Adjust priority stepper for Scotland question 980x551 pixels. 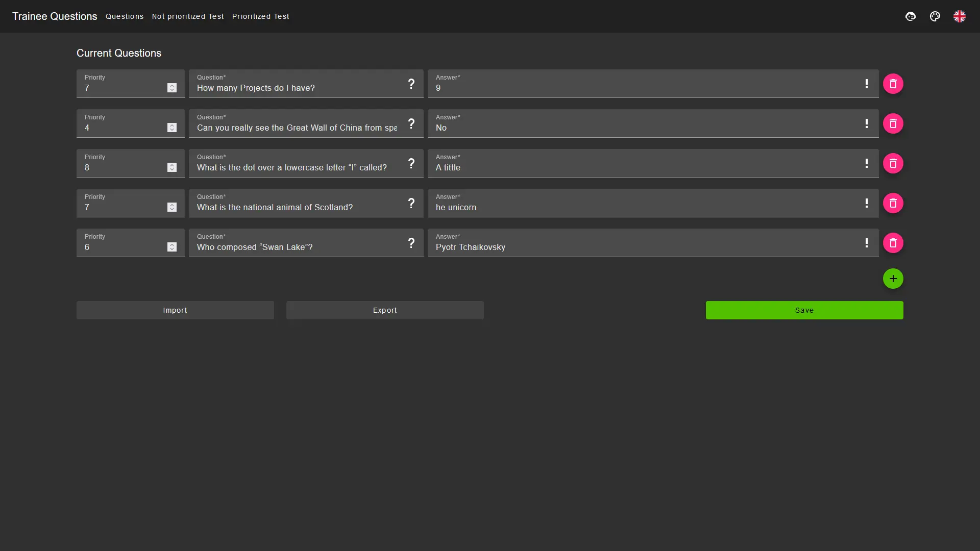[172, 207]
